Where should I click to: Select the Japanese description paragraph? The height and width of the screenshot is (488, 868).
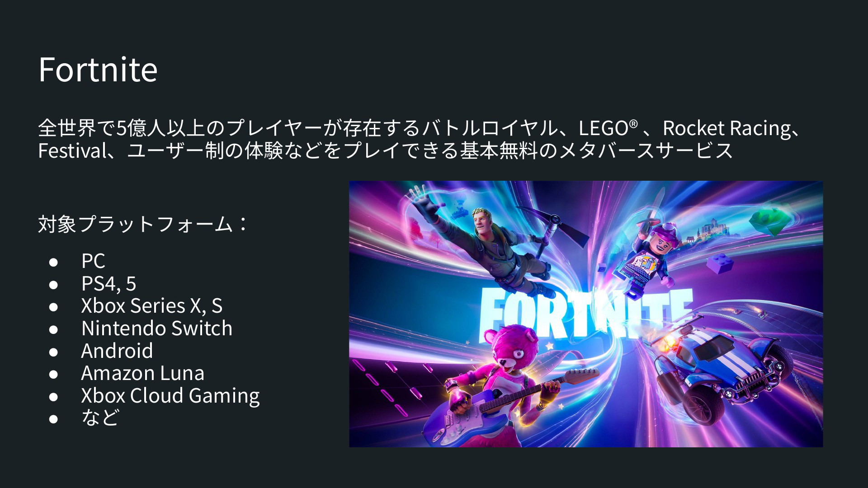coord(420,139)
